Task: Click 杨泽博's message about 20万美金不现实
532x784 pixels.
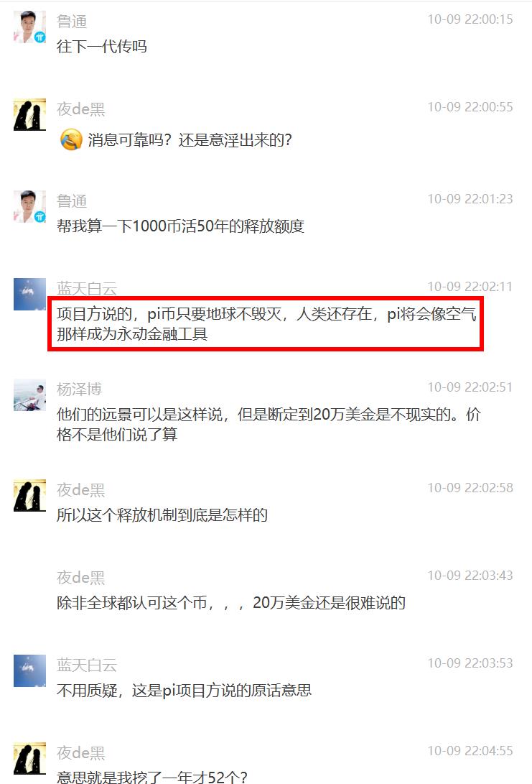Action: click(x=269, y=424)
